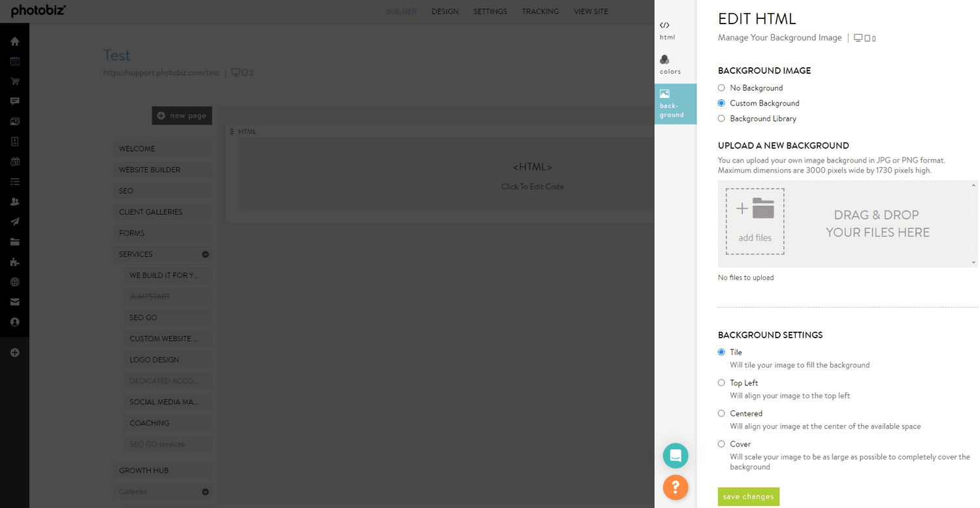Expand the Galleries page group chevron

pos(205,492)
